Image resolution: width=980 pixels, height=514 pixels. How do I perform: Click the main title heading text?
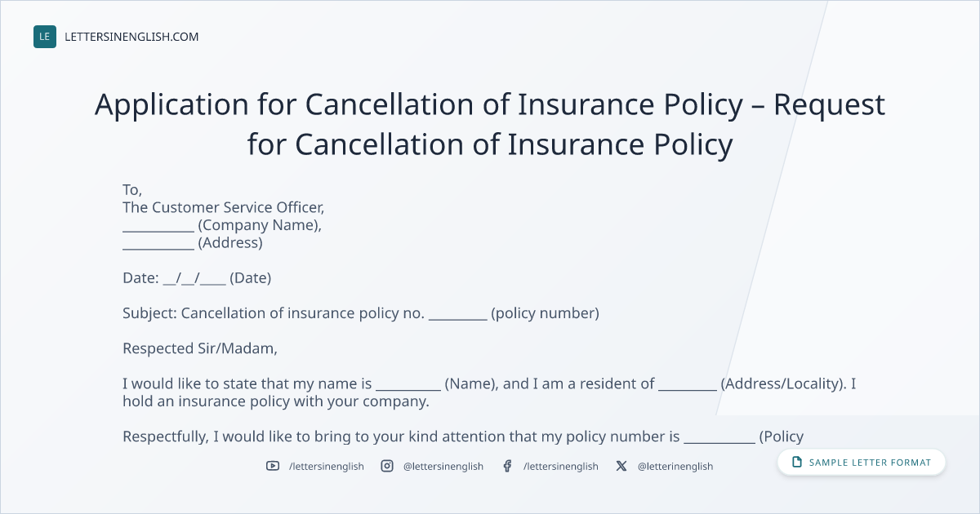[x=490, y=124]
